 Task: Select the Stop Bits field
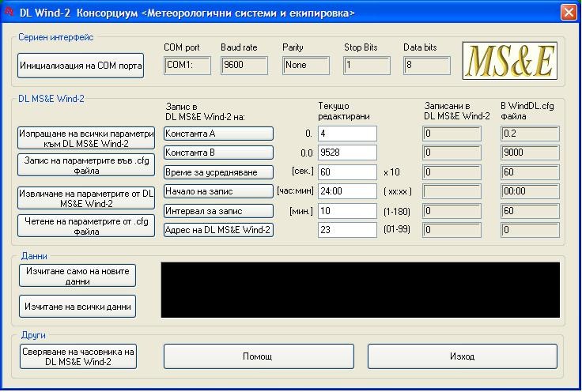click(367, 66)
